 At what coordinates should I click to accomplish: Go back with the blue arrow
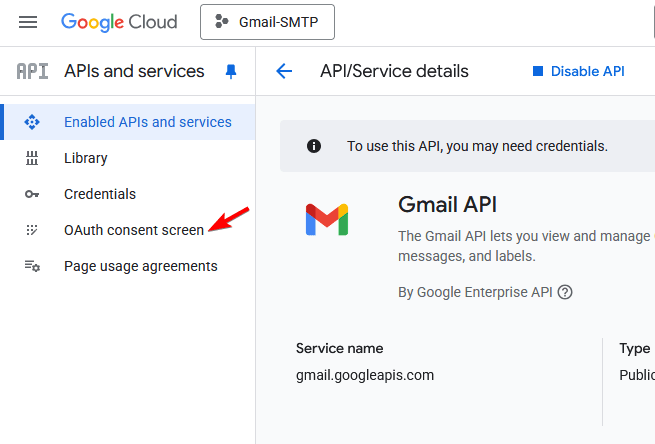[284, 71]
